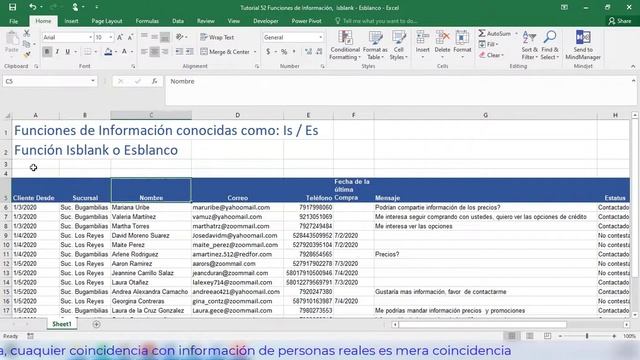Open Find & Select magnifier
The image size is (640, 360).
point(549,45)
